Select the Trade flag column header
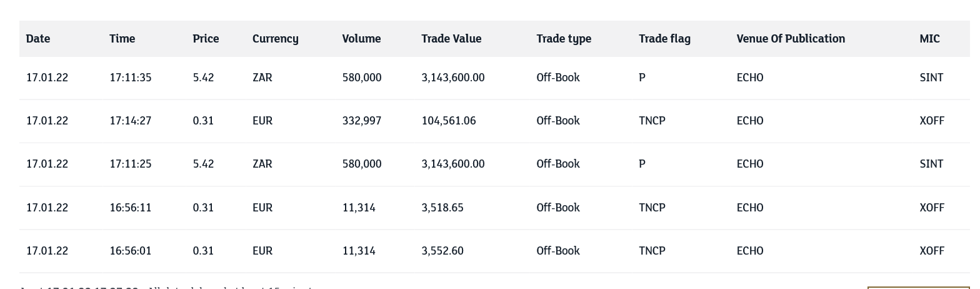 tap(664, 39)
